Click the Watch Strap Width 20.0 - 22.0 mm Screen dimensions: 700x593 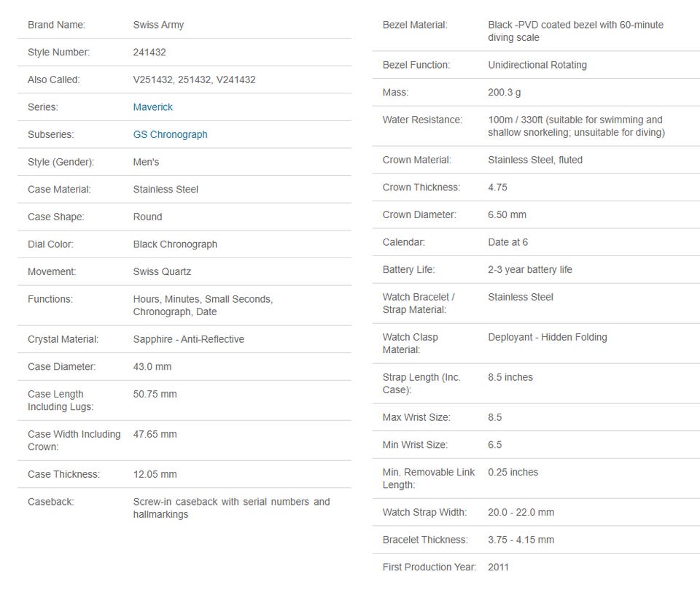[x=521, y=512]
